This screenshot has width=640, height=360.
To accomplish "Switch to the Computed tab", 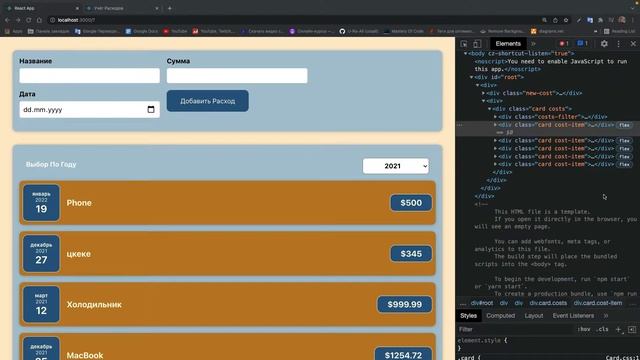I will [500, 316].
